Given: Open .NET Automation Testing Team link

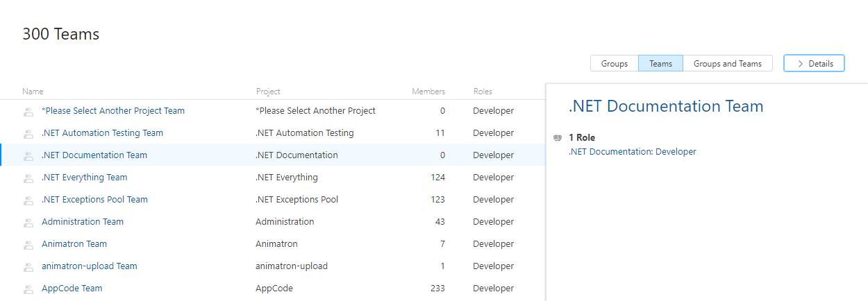Looking at the screenshot, I should click(102, 133).
